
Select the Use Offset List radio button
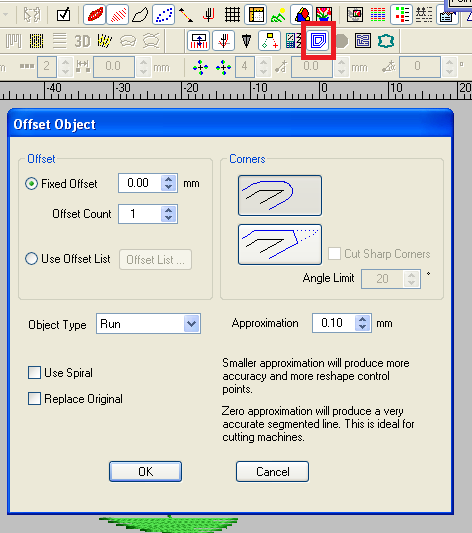pyautogui.click(x=31, y=259)
